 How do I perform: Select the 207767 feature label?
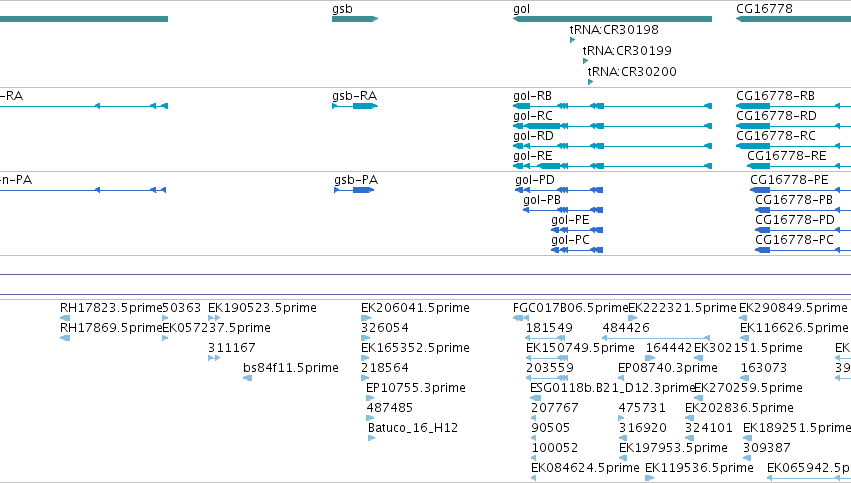click(555, 409)
